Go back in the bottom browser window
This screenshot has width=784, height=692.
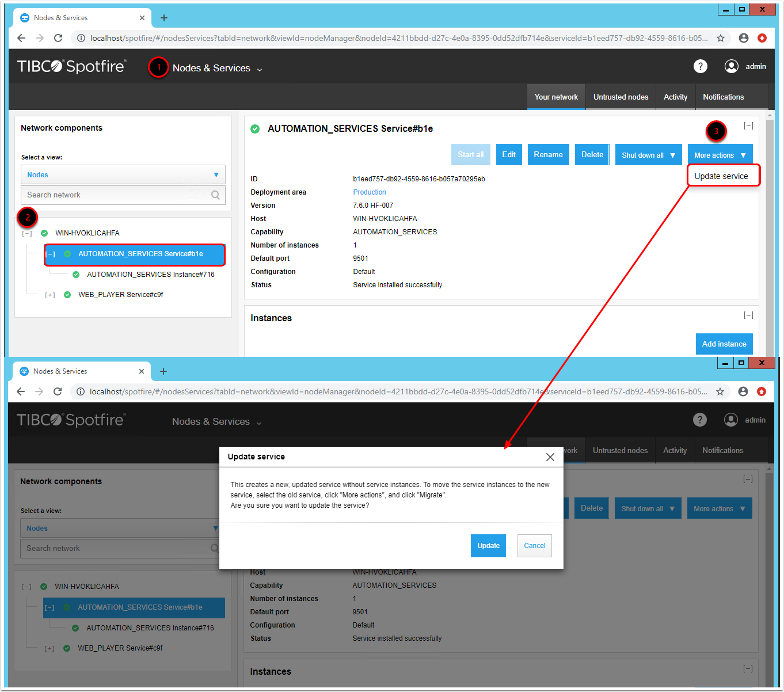[21, 391]
